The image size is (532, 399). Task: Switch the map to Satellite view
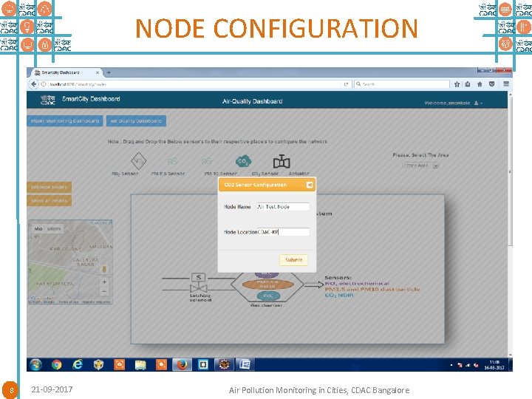pos(54,229)
